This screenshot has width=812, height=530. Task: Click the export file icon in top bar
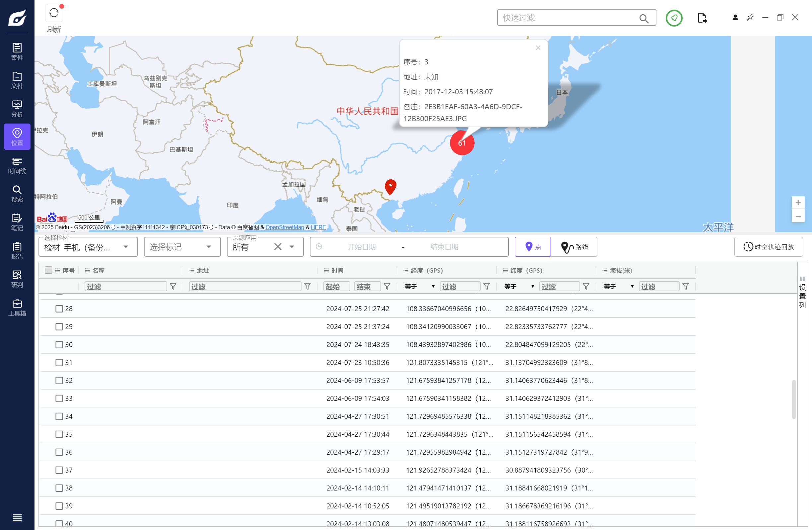[x=702, y=18]
